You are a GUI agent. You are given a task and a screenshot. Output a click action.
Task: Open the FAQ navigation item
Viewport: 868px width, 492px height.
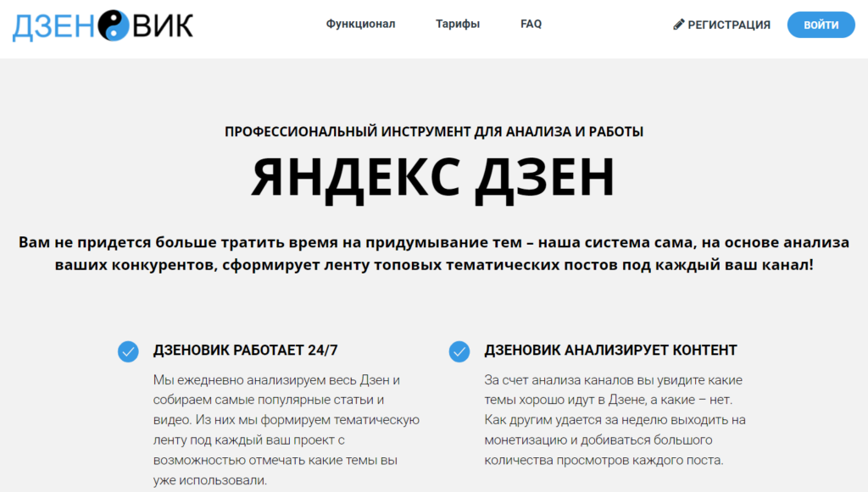pos(531,25)
